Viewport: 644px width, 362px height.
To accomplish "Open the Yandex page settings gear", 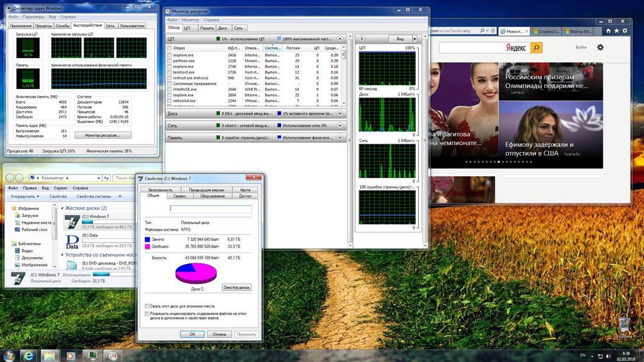I will (x=600, y=47).
